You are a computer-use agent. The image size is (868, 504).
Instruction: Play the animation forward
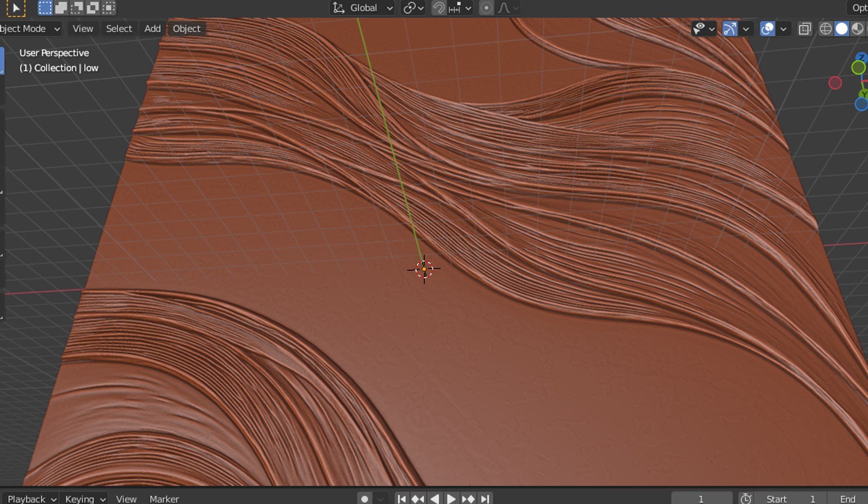click(451, 499)
